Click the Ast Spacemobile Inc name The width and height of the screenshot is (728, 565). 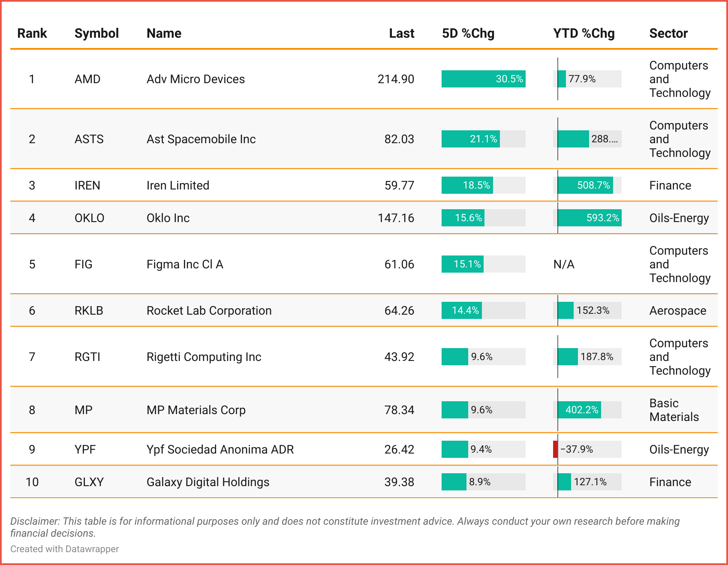point(201,139)
